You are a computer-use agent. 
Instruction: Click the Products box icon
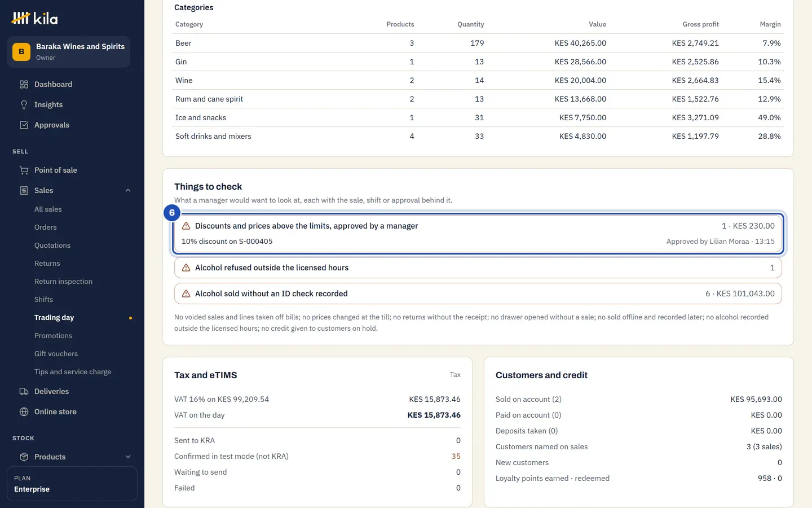point(24,457)
